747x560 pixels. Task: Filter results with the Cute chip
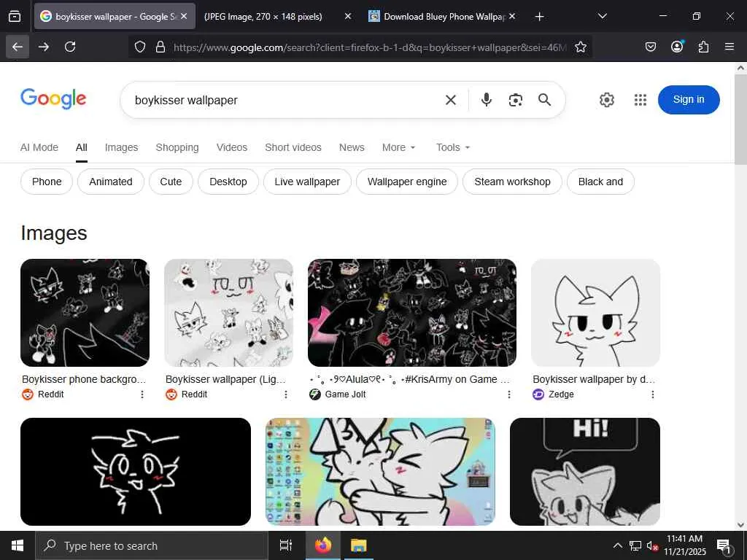pos(171,182)
